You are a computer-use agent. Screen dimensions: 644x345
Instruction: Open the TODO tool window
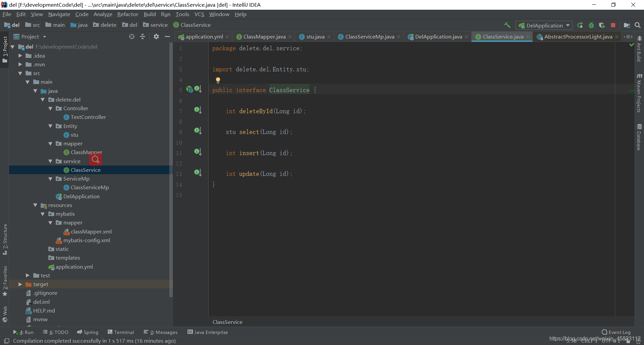point(56,332)
